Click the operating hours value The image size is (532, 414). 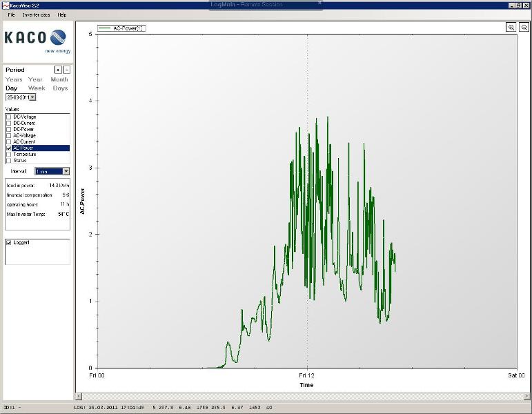(65, 204)
